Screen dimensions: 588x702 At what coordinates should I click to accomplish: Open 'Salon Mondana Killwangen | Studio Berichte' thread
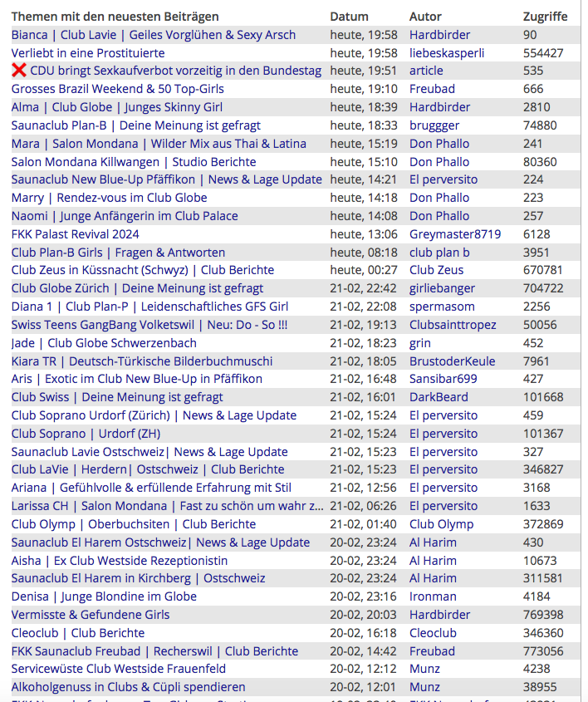coord(133,162)
